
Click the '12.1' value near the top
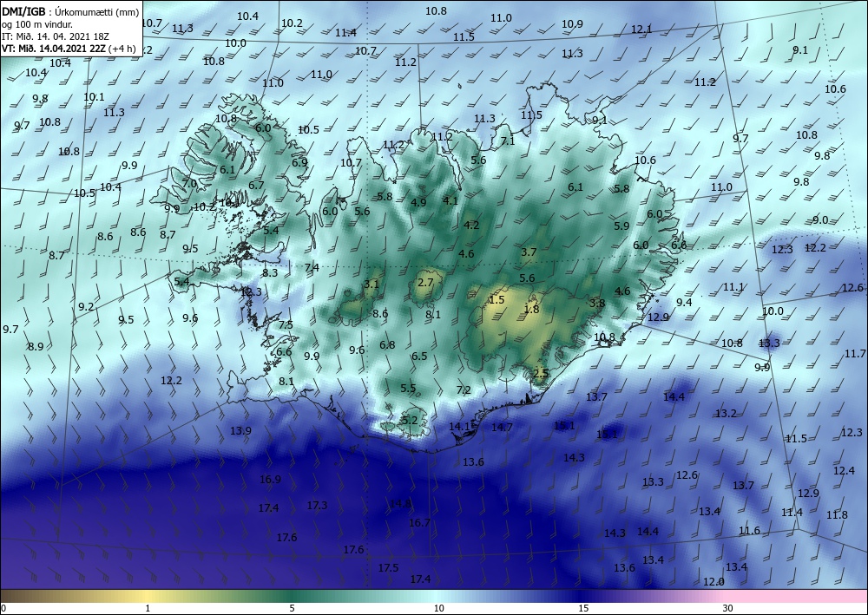641,29
